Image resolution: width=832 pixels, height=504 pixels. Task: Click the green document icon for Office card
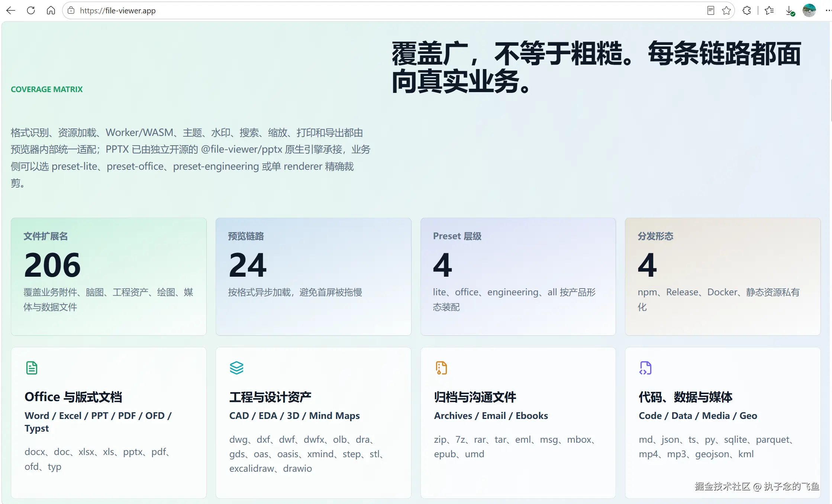(32, 368)
